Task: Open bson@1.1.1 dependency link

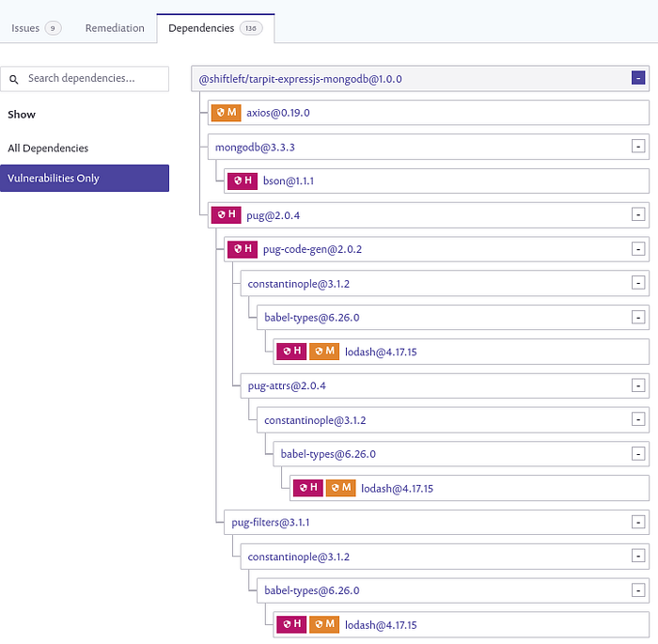Action: tap(289, 181)
